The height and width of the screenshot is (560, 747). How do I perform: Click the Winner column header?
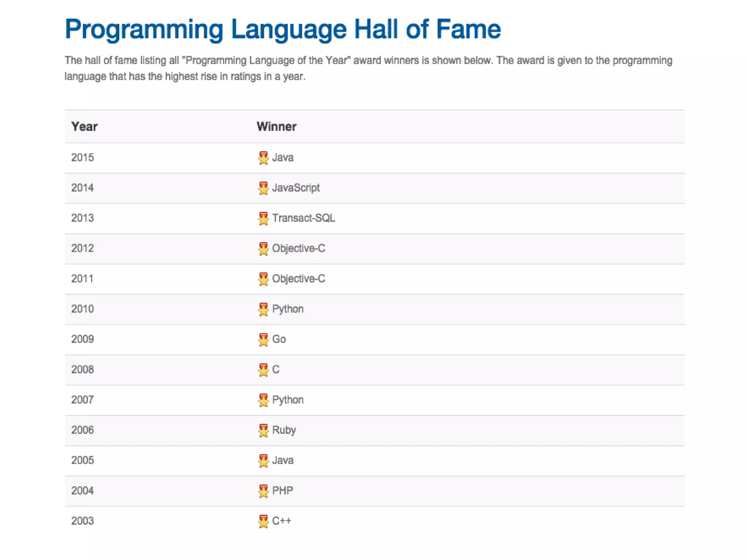click(x=276, y=127)
